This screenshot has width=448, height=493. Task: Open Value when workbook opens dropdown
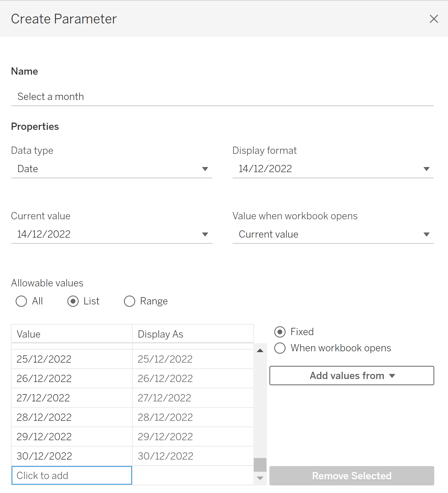333,234
